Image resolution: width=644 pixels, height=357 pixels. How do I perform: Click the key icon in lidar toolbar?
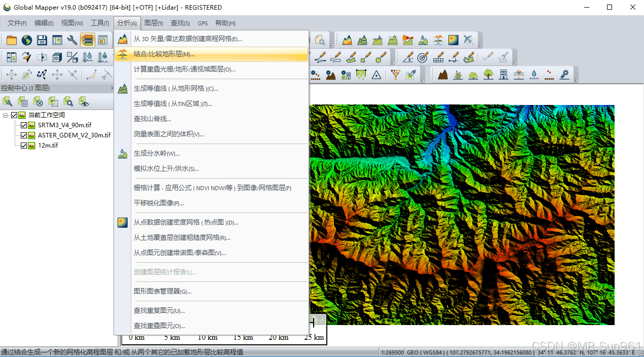pos(564,75)
